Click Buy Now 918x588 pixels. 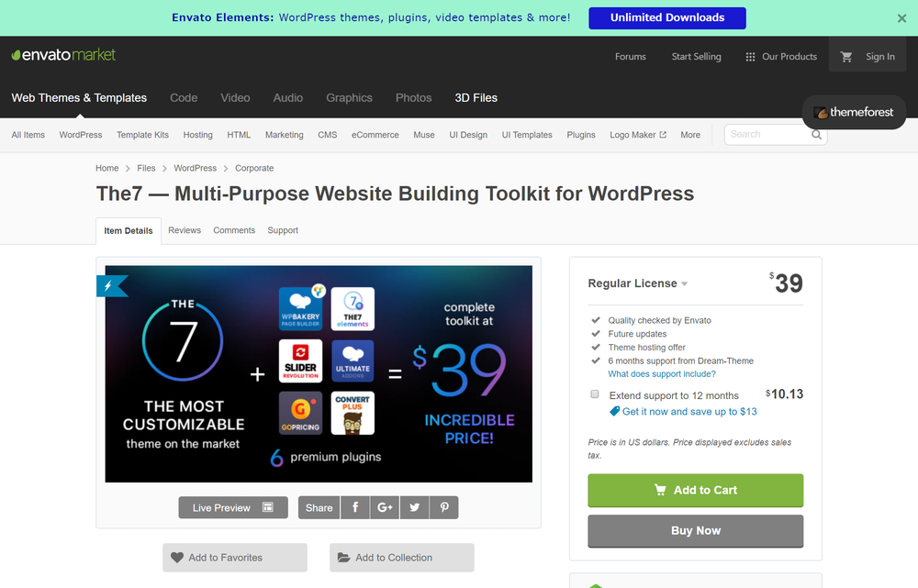(696, 530)
